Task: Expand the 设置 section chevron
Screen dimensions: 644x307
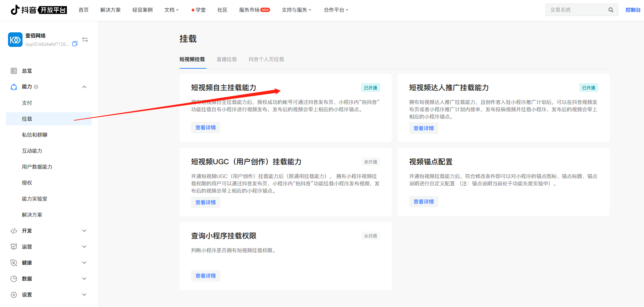Action: point(84,295)
